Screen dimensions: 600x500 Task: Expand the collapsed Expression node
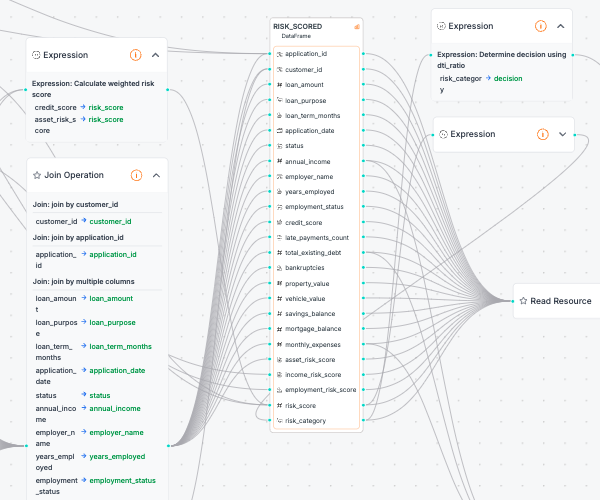point(562,134)
